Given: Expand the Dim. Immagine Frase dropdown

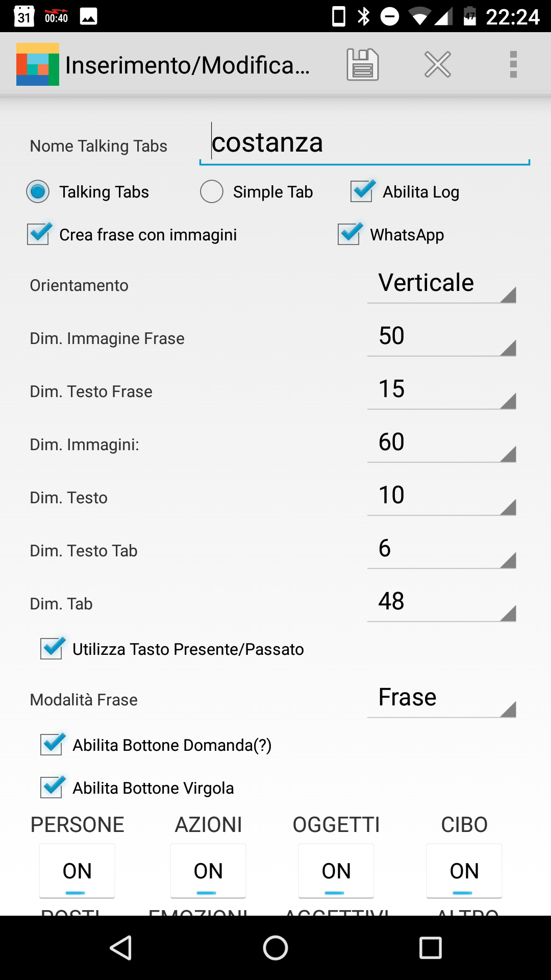Looking at the screenshot, I should pos(441,337).
